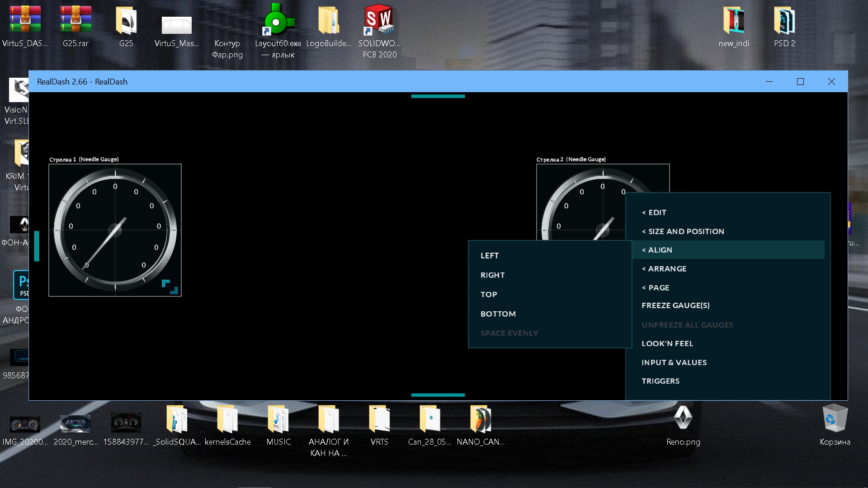Select the Стрелка 1 needle gauge
Image resolution: width=868 pixels, height=488 pixels.
click(115, 230)
